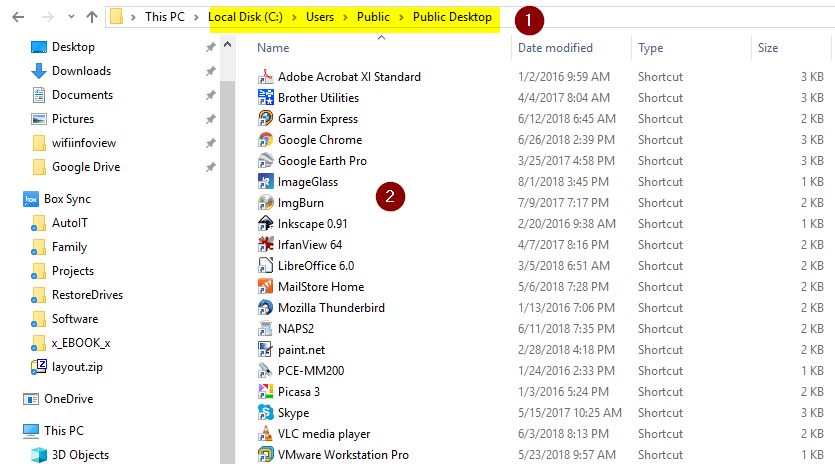Select Public Desktop in the breadcrumb
Viewport: 835px width, 464px height.
pos(452,17)
